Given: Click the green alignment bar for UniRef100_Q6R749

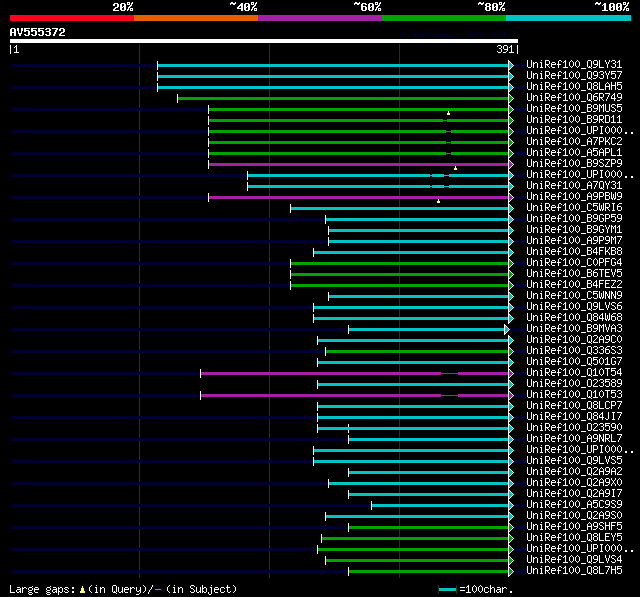Looking at the screenshot, I should (x=343, y=98).
